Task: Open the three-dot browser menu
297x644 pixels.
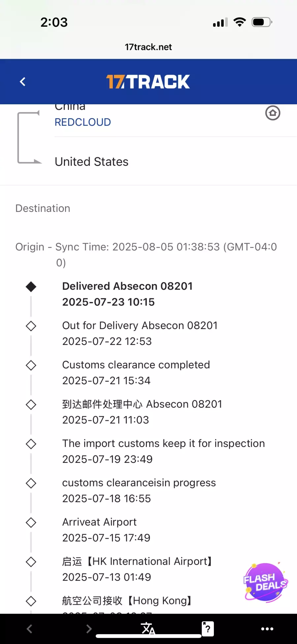Action: tap(267, 629)
